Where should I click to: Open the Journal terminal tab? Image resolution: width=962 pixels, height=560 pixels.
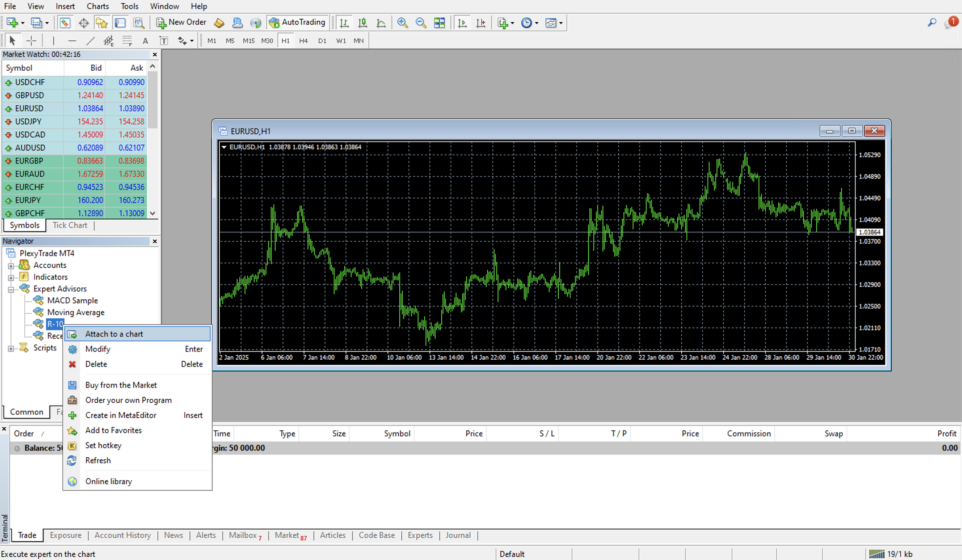[x=458, y=535]
